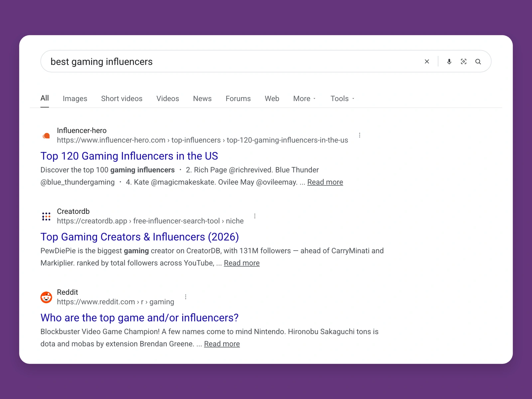Image resolution: width=532 pixels, height=399 pixels.
Task: Switch to the Images tab
Action: pyautogui.click(x=75, y=98)
